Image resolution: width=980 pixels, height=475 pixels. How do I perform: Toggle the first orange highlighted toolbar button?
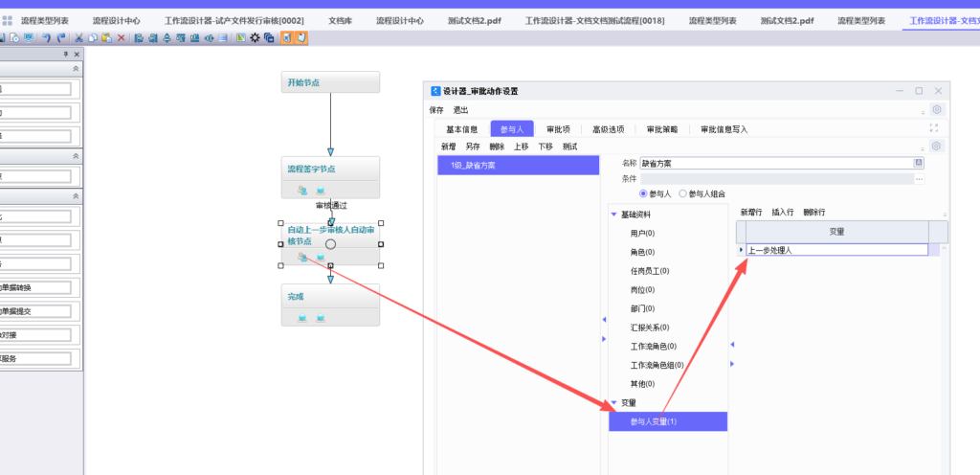click(286, 38)
